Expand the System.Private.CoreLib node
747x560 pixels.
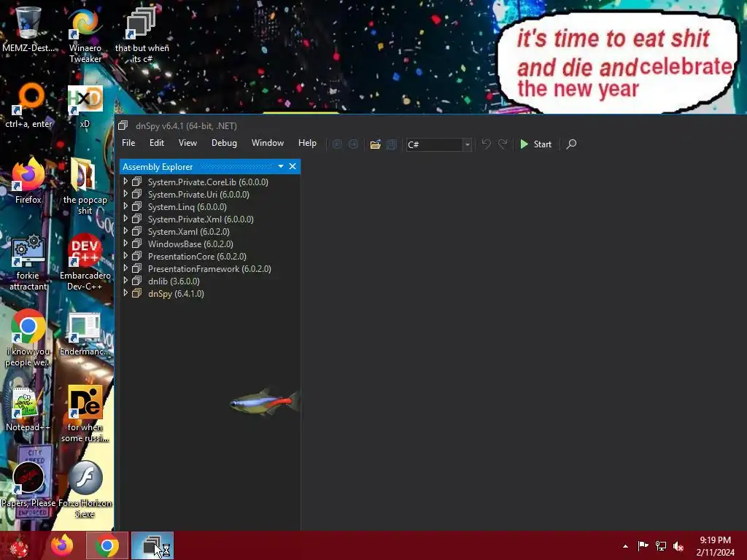pos(125,182)
